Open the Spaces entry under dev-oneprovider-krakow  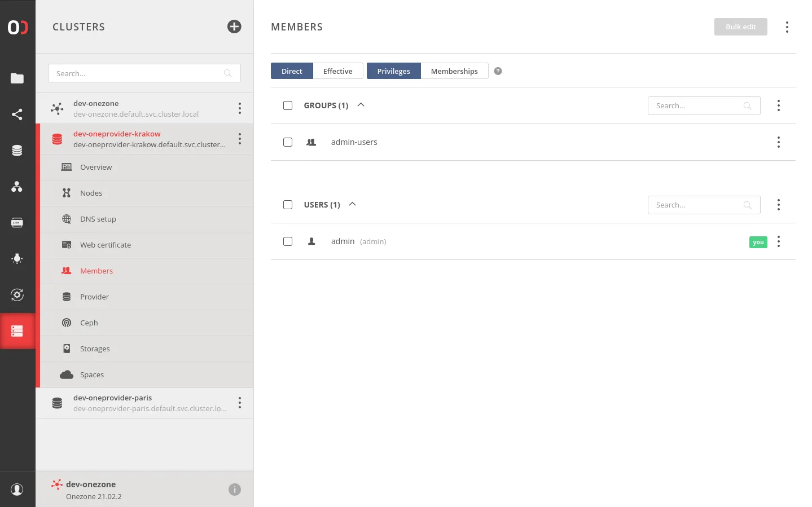[x=91, y=374]
